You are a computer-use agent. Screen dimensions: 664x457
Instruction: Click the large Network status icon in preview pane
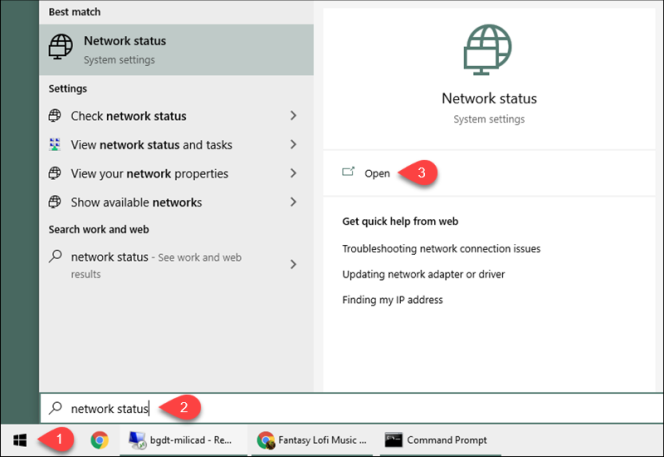(489, 51)
